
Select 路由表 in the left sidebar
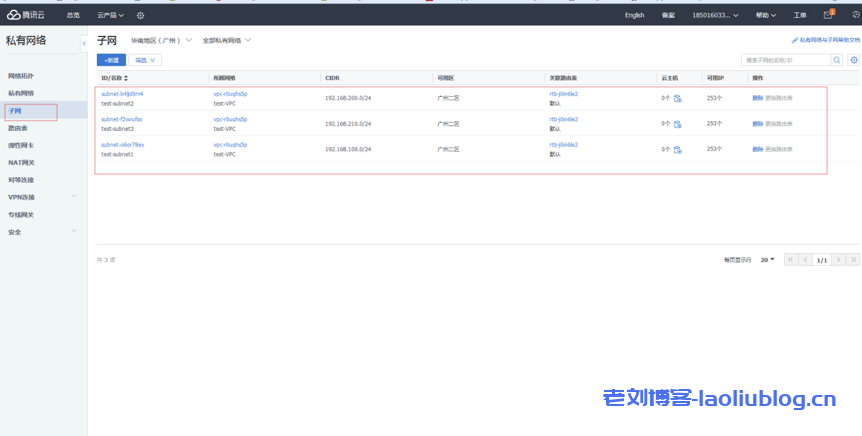18,128
